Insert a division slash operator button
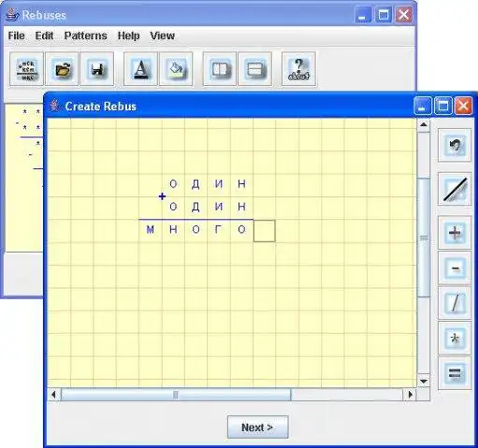The height and width of the screenshot is (448, 478). (455, 303)
